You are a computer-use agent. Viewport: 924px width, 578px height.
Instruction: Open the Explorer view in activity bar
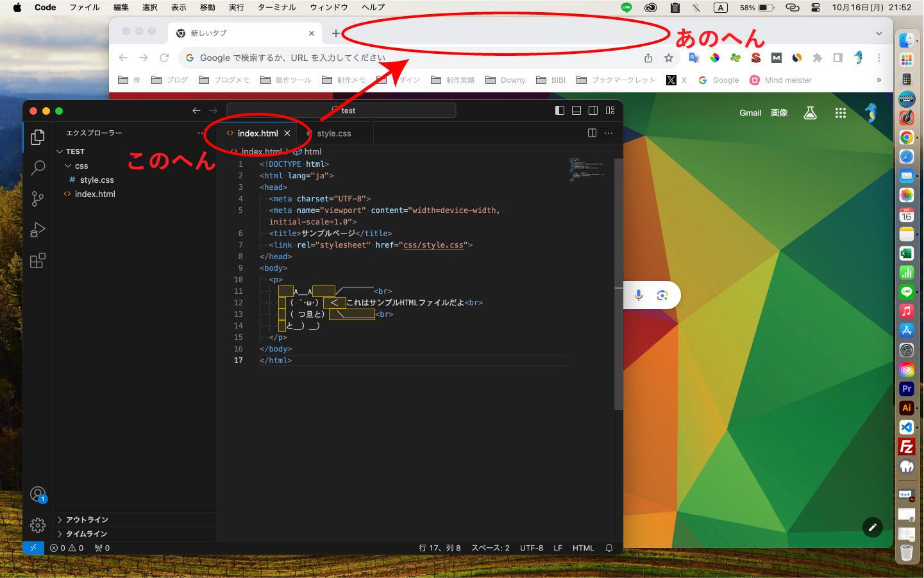(x=38, y=137)
